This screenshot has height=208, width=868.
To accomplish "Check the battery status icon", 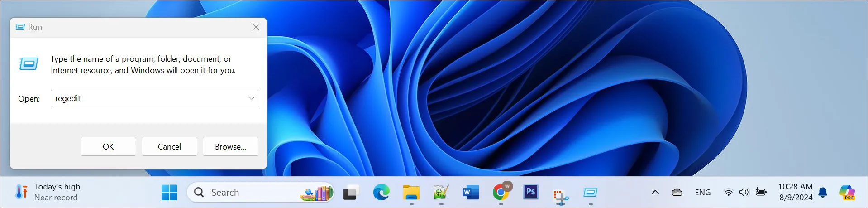I will (x=761, y=192).
